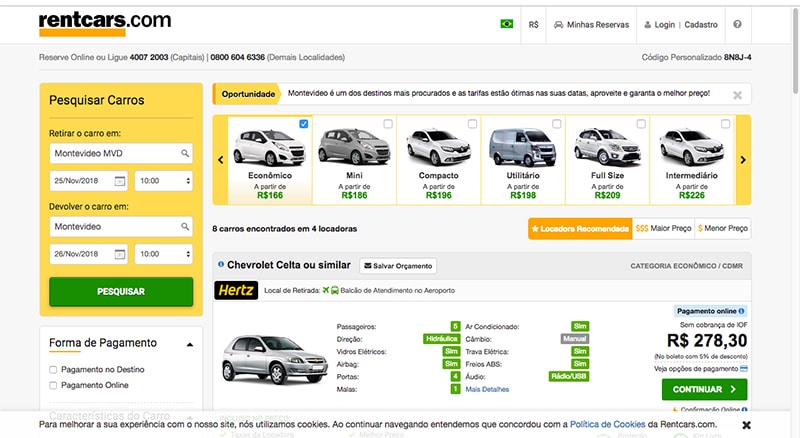Edit the Montevideo MVD pickup field
800x438 pixels.
[x=121, y=153]
